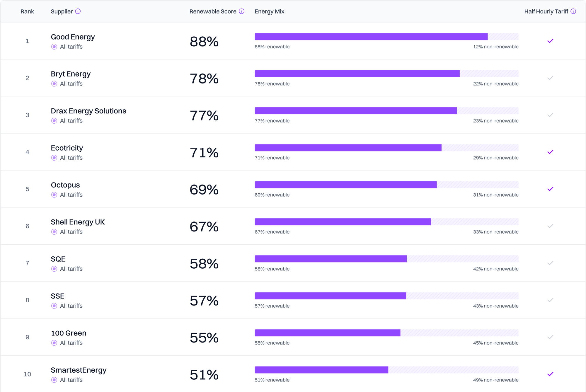Click the Energy Mix column header
The height and width of the screenshot is (392, 586).
[x=269, y=11]
